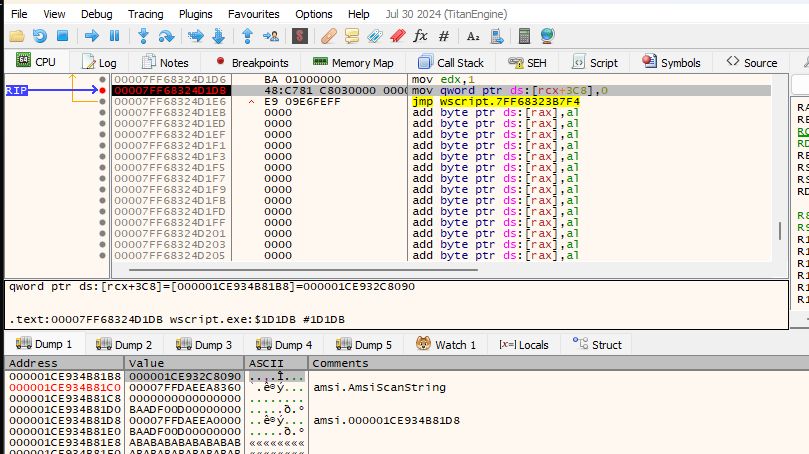Image resolution: width=809 pixels, height=454 pixels.
Task: Open the Calculator icon
Action: click(x=524, y=36)
